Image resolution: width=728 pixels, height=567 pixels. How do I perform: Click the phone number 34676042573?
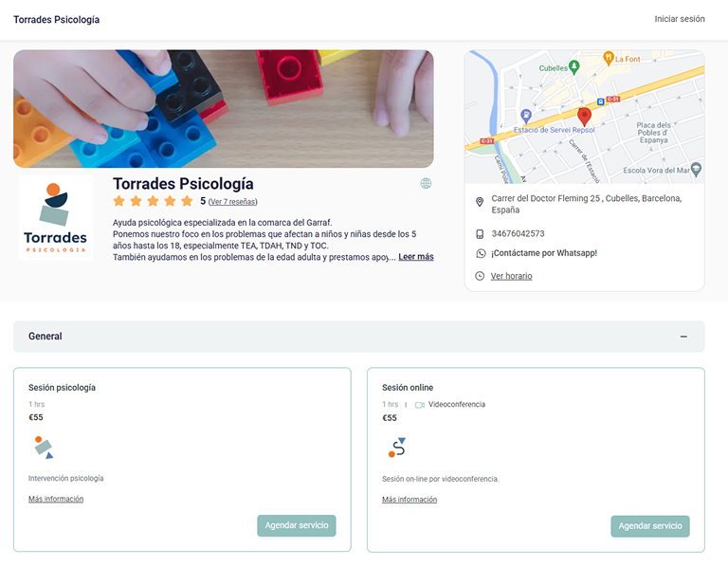coord(519,233)
